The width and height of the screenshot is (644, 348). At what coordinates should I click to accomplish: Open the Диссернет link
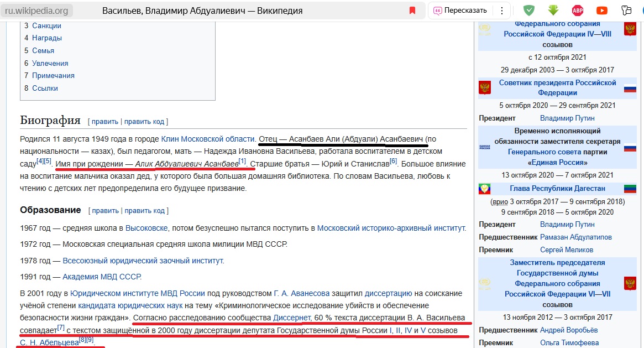coord(292,318)
